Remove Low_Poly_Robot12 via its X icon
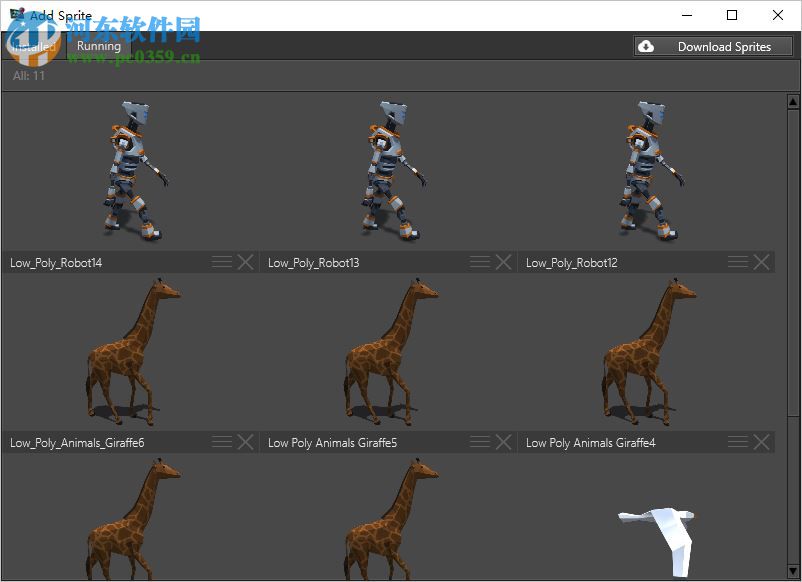802x582 pixels. click(762, 262)
